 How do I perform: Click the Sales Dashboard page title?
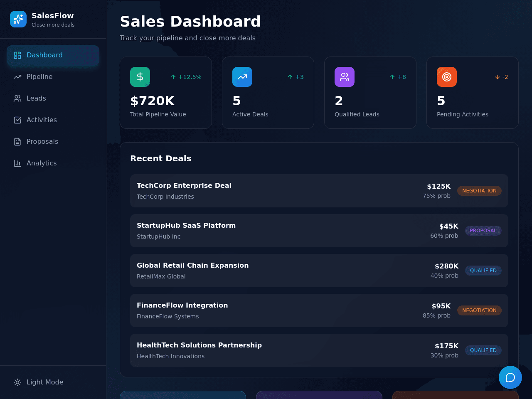(190, 21)
